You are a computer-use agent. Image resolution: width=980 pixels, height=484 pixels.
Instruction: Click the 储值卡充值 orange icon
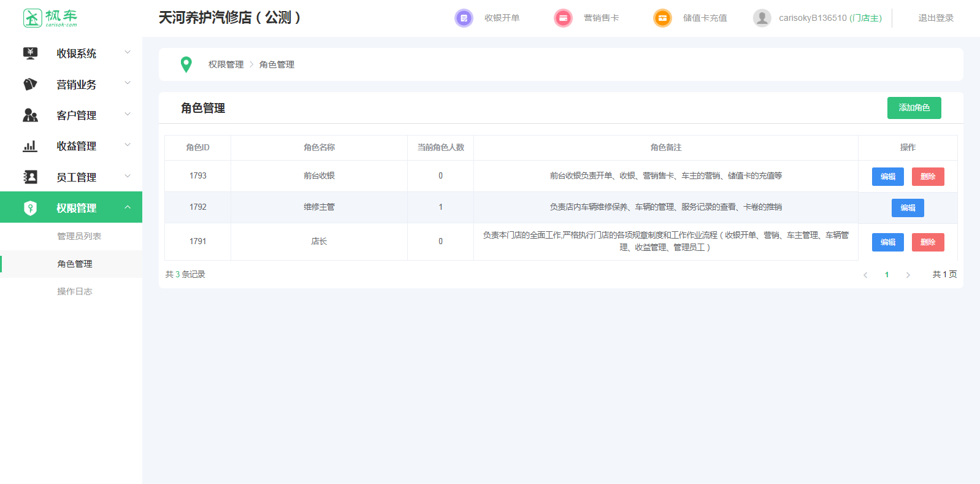(x=662, y=18)
